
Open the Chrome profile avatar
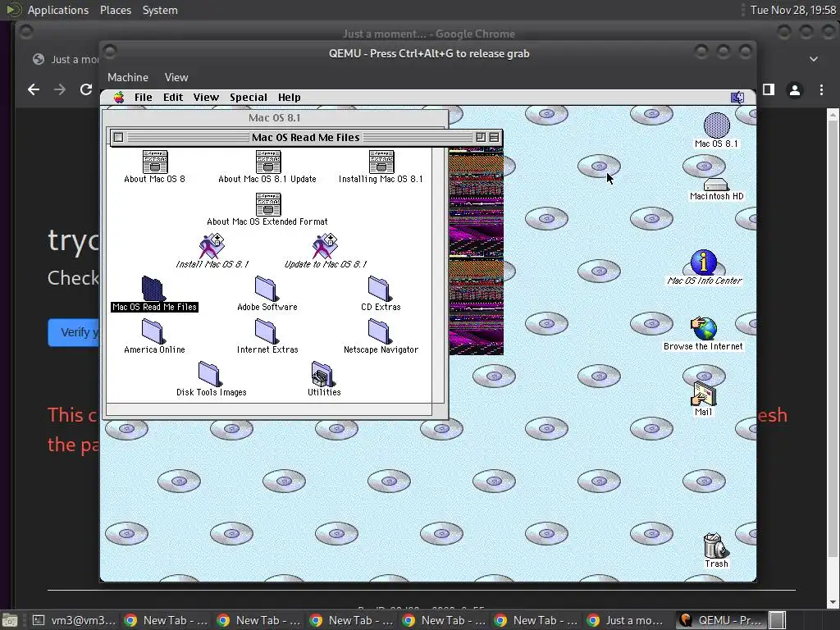tap(795, 90)
